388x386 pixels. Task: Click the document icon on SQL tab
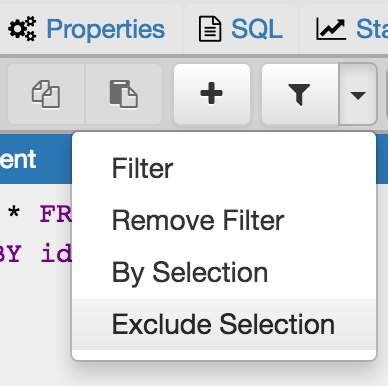210,29
